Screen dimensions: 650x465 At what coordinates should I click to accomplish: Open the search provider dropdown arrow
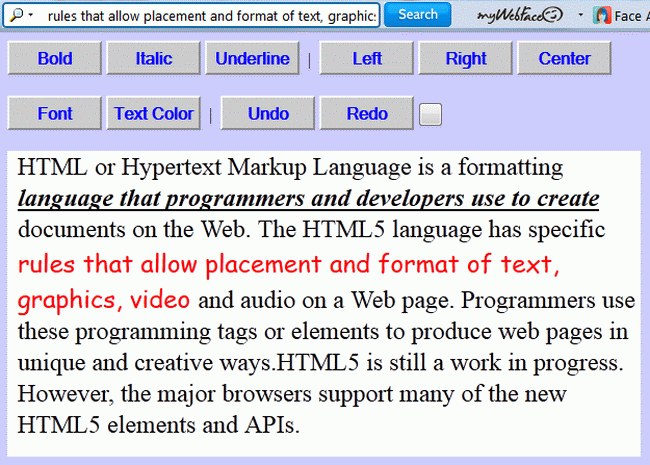pyautogui.click(x=31, y=15)
